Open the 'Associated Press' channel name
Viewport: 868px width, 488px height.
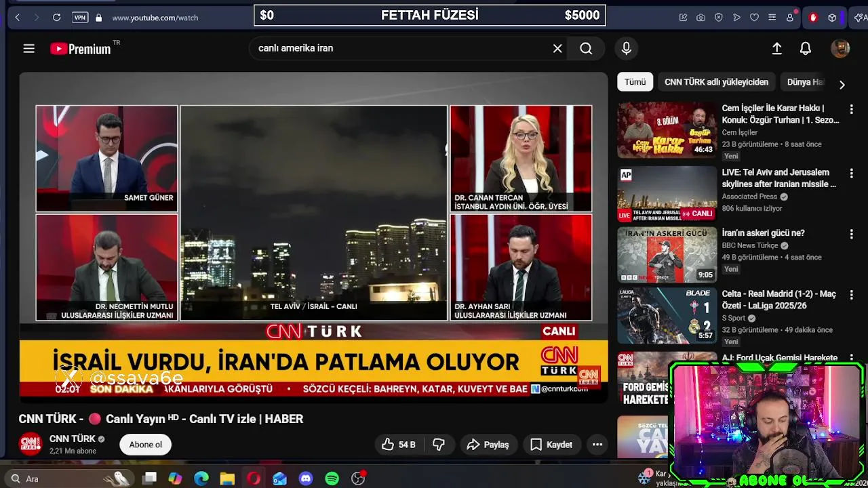click(749, 197)
